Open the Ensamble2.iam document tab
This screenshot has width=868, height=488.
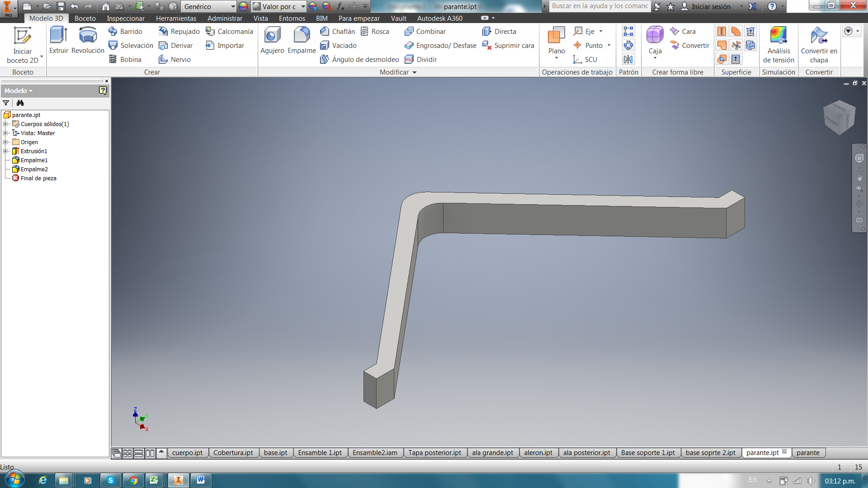tap(375, 453)
